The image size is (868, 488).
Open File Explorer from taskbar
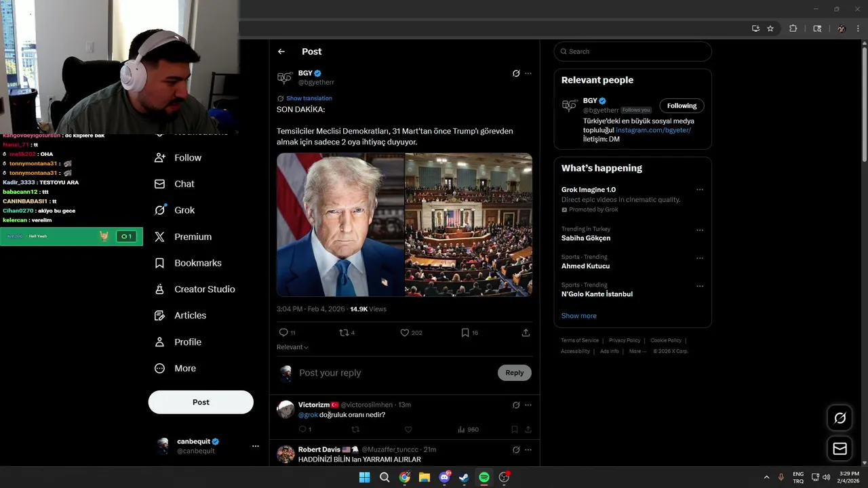click(425, 477)
